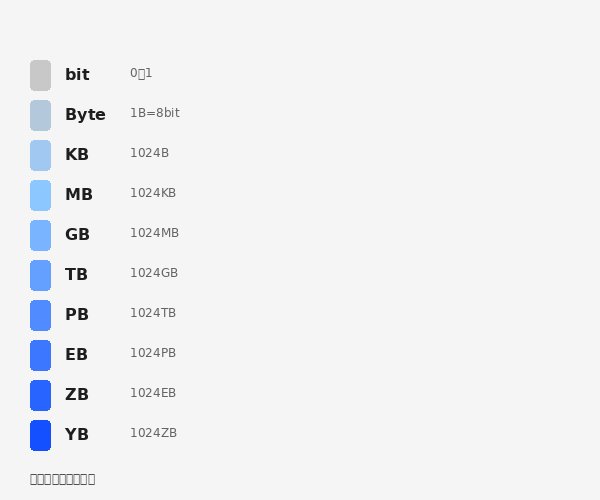Select the 1024MB description text

[155, 233]
